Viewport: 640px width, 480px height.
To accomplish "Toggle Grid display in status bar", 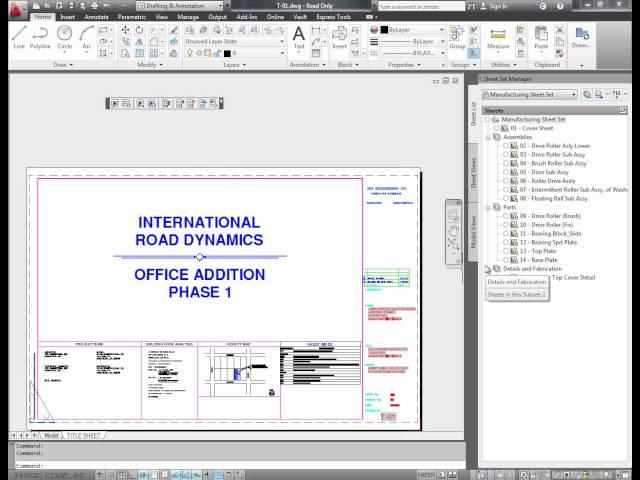I will 122,475.
